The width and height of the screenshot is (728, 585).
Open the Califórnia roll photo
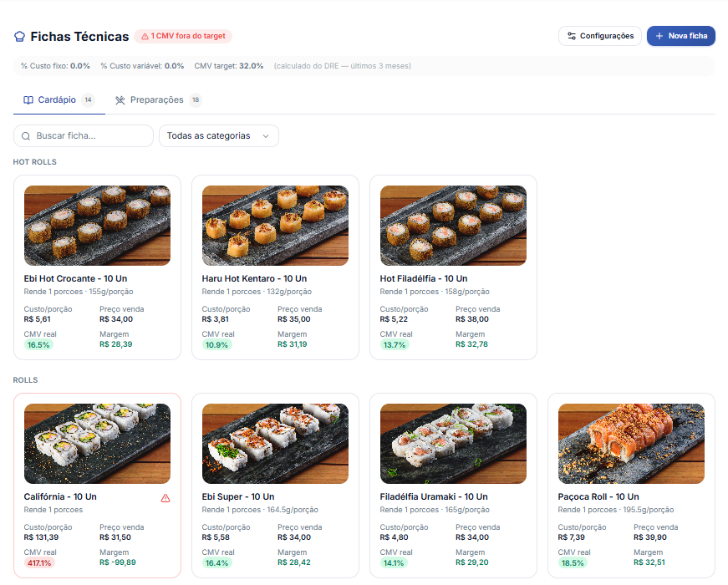(97, 444)
